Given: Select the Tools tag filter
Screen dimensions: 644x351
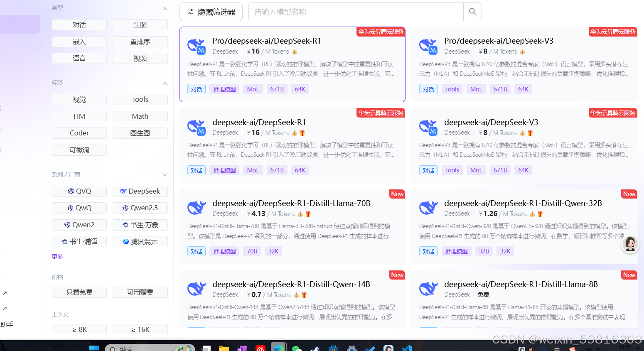Looking at the screenshot, I should coord(140,100).
